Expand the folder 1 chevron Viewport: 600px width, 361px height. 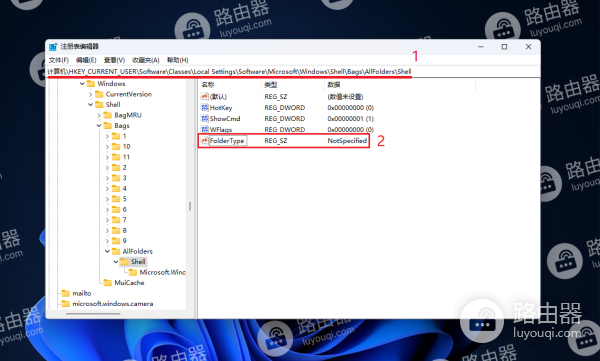click(107, 136)
